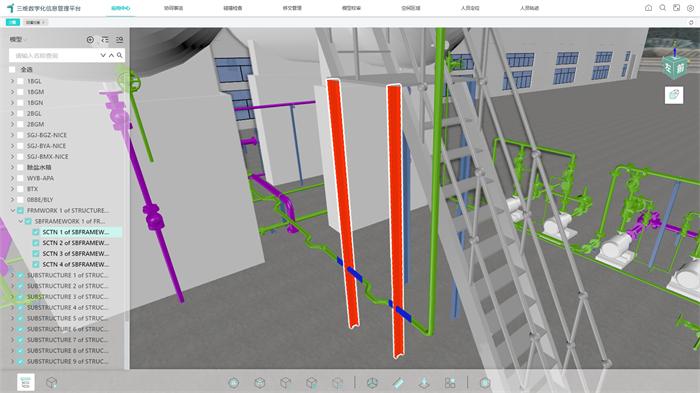Viewport: 700px width, 393px height.
Task: Click the add model plus icon
Action: (90, 40)
